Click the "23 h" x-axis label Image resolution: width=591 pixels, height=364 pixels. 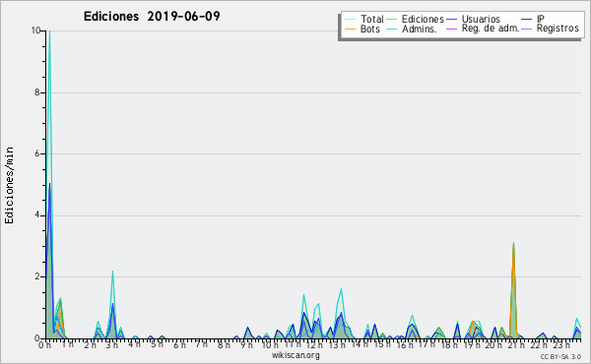(560, 344)
